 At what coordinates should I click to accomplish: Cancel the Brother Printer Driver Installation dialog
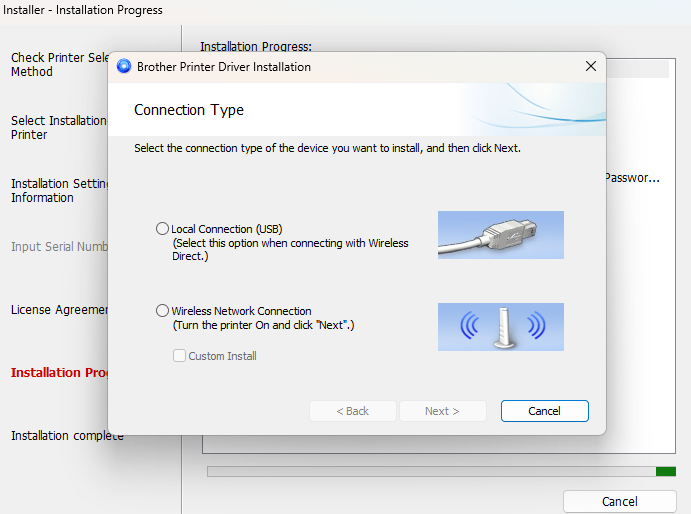pyautogui.click(x=545, y=411)
